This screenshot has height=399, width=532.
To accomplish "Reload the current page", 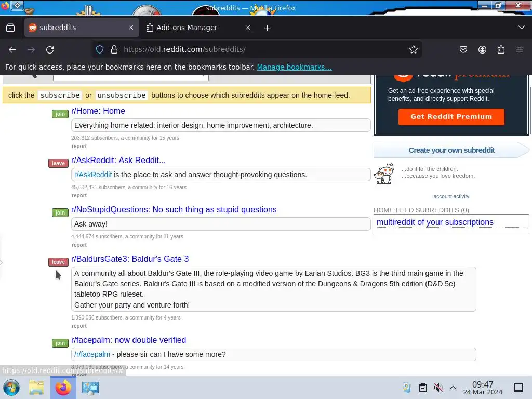I will point(50,49).
